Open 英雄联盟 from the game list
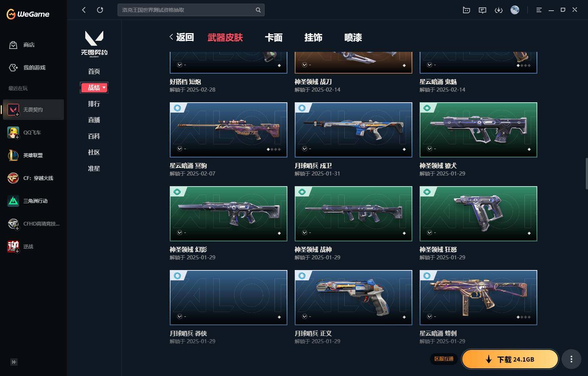The width and height of the screenshot is (588, 376). coord(33,155)
